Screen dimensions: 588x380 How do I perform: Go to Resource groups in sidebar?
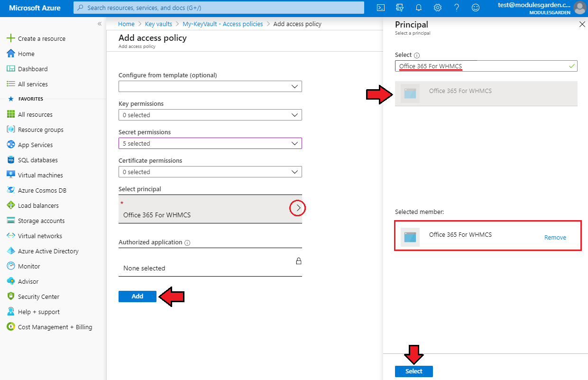[41, 130]
